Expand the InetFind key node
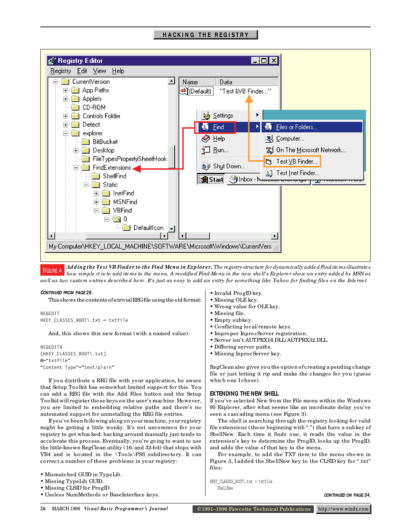This screenshot has height=532, width=411. tap(96, 193)
